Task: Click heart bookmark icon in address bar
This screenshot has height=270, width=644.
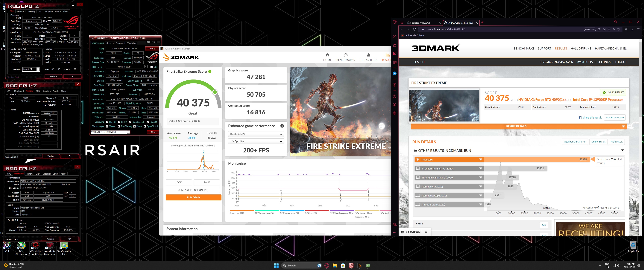Action: pyautogui.click(x=619, y=29)
